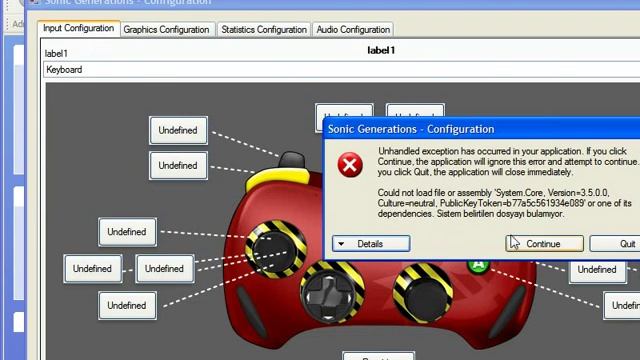Click the cut-off 'Undefin' button at right edge
Viewport: 640px width, 360px height.
622,305
